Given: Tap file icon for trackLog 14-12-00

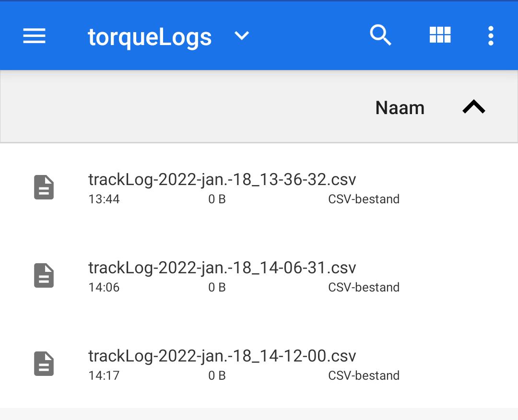Looking at the screenshot, I should point(44,364).
